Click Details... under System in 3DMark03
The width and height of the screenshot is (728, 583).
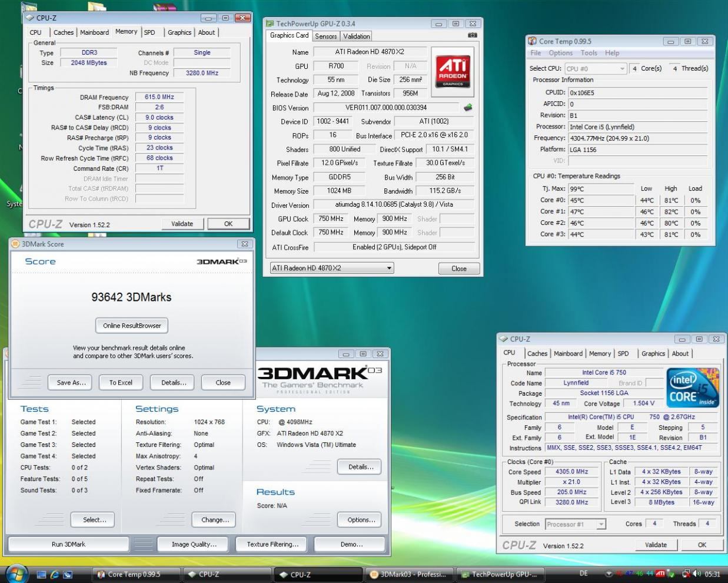[x=361, y=467]
